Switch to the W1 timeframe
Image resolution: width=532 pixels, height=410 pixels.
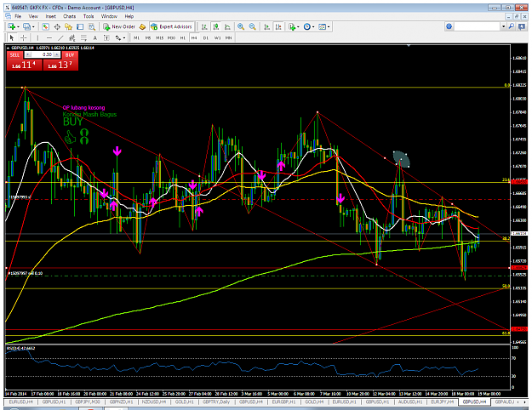[217, 38]
